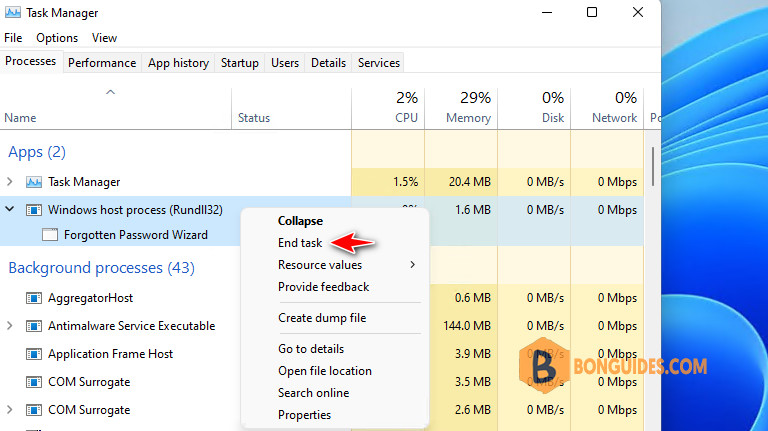Switch to the App history tab
The image size is (768, 431).
pyautogui.click(x=178, y=63)
